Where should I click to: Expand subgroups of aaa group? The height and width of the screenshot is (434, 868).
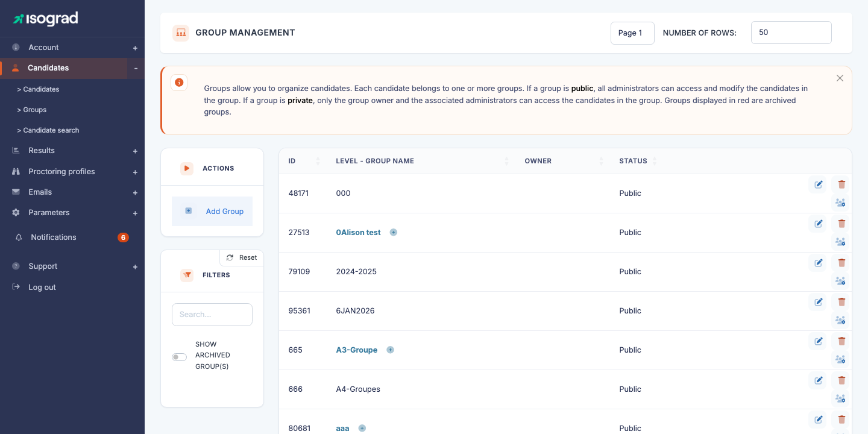coord(362,428)
